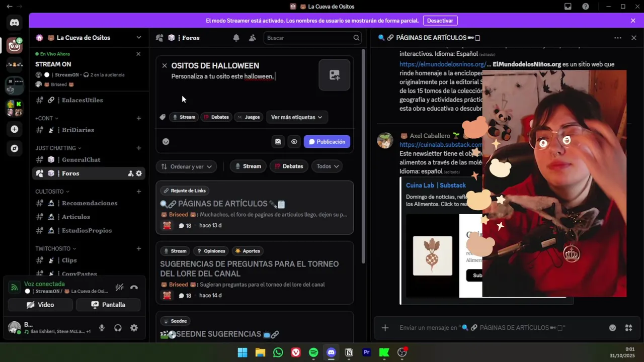Close the new post form with X
Image resolution: width=644 pixels, height=362 pixels.
(x=165, y=65)
